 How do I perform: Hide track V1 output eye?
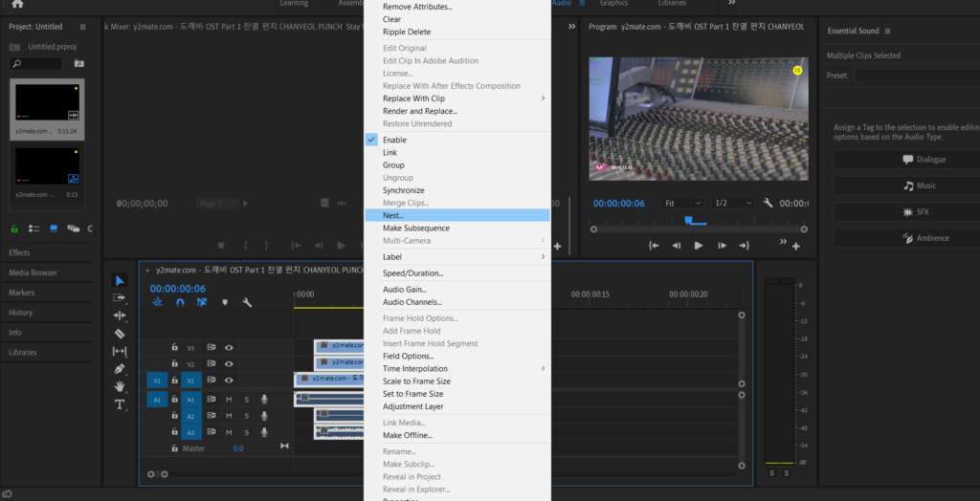click(230, 380)
